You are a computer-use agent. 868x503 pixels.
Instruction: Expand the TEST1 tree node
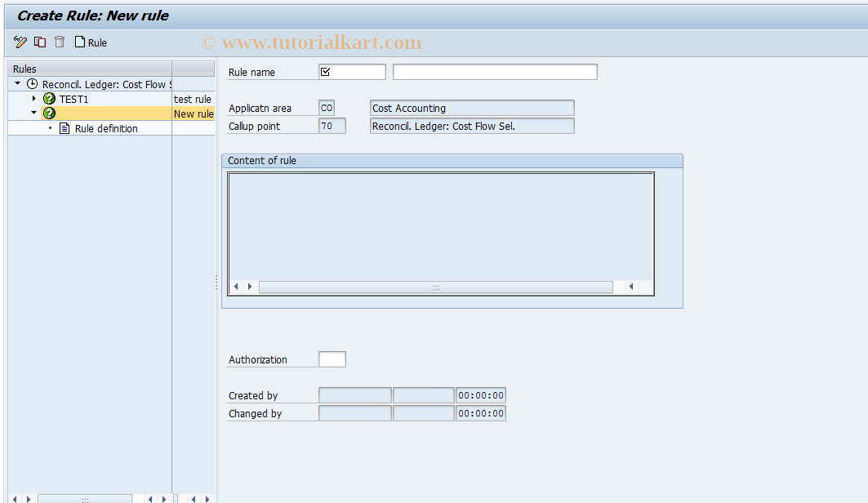tap(34, 99)
